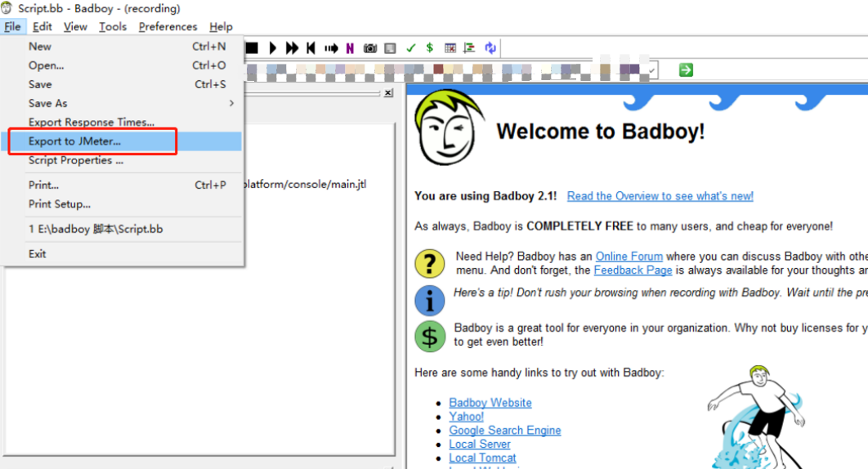Click the Local Server link
The width and height of the screenshot is (868, 469).
pyautogui.click(x=480, y=444)
